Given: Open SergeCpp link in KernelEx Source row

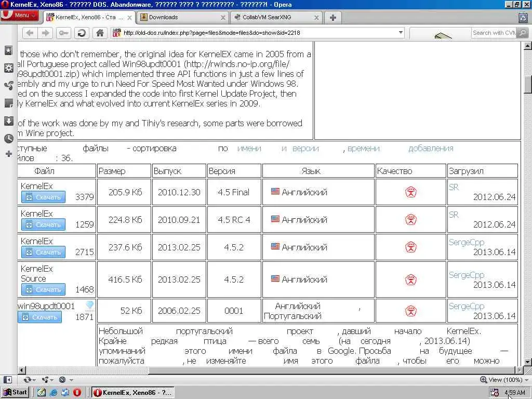Looking at the screenshot, I should (x=467, y=275).
